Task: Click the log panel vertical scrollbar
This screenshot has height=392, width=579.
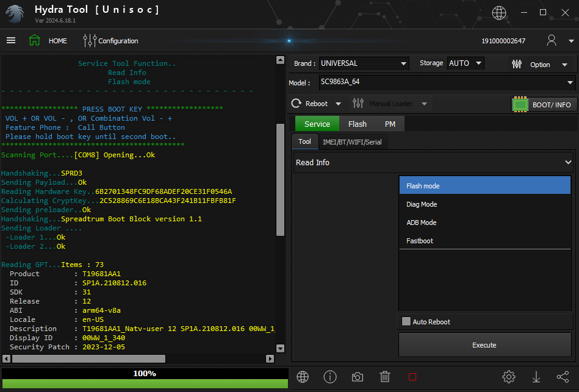Action: [x=280, y=179]
